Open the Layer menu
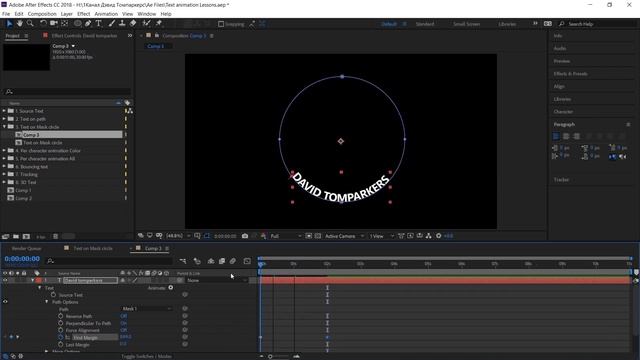Viewport: 640px width, 360px height. click(67, 14)
